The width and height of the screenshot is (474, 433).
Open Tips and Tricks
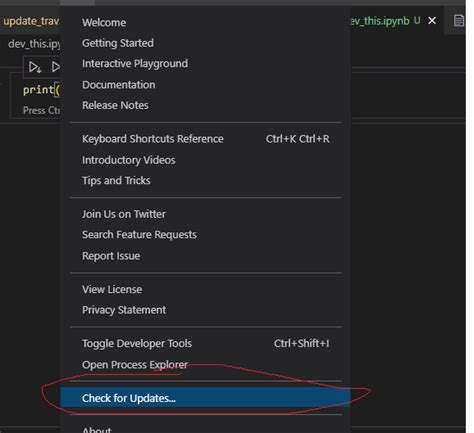tap(205, 181)
